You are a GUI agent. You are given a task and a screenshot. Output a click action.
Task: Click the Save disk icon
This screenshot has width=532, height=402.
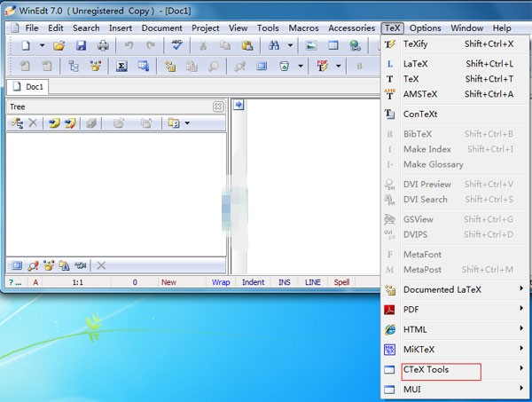point(81,45)
